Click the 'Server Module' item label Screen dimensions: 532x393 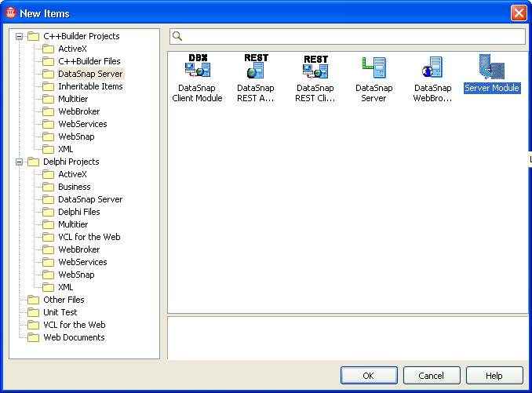[x=492, y=88]
